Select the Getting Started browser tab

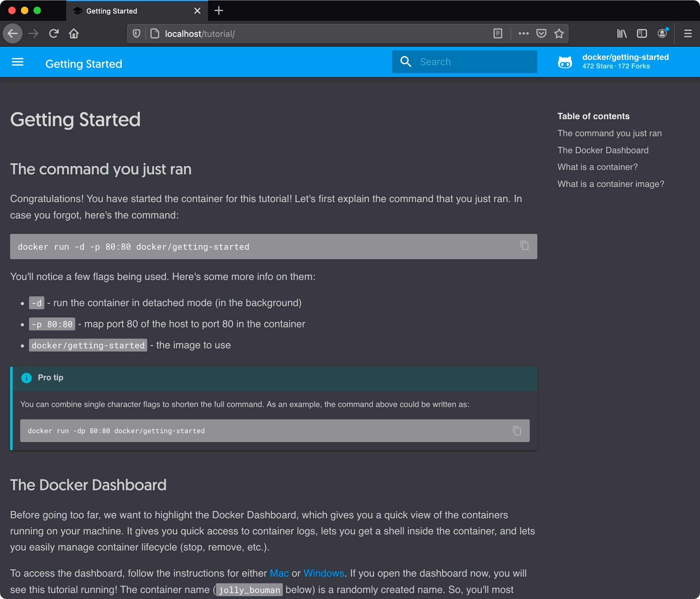(x=137, y=11)
